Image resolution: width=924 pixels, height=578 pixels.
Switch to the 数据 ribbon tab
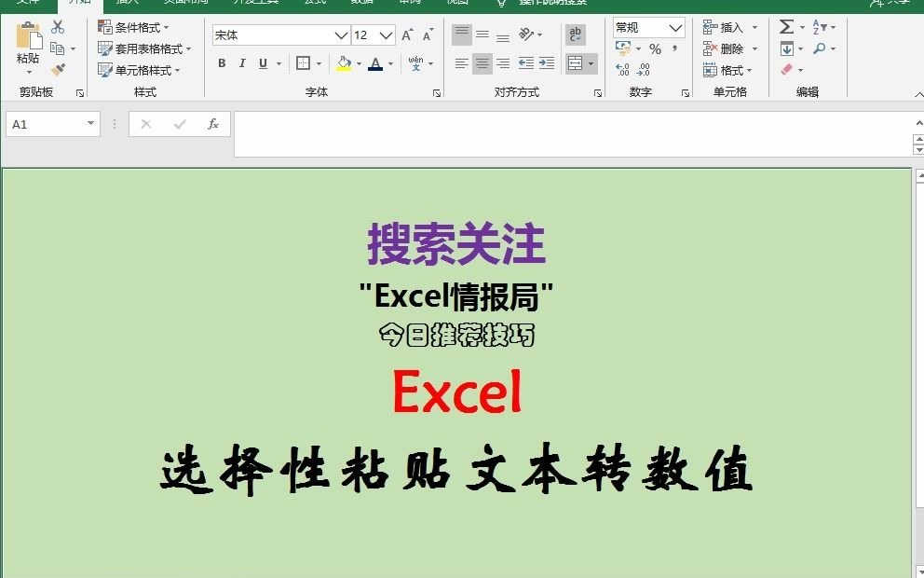point(361,3)
